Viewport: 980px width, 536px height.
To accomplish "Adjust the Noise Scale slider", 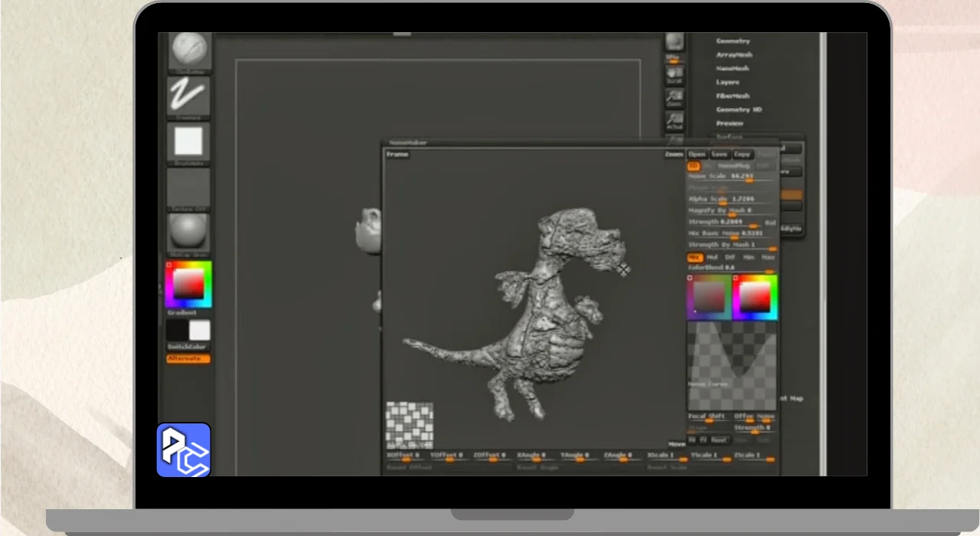I will [x=732, y=177].
